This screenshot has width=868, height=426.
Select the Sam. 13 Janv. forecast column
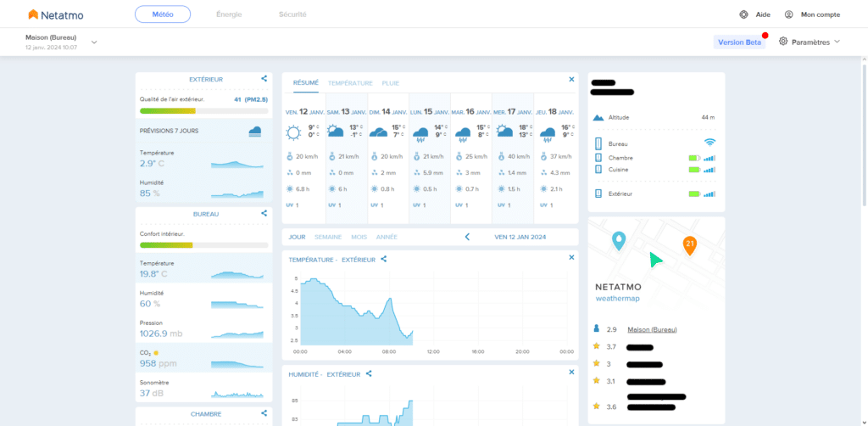click(347, 158)
